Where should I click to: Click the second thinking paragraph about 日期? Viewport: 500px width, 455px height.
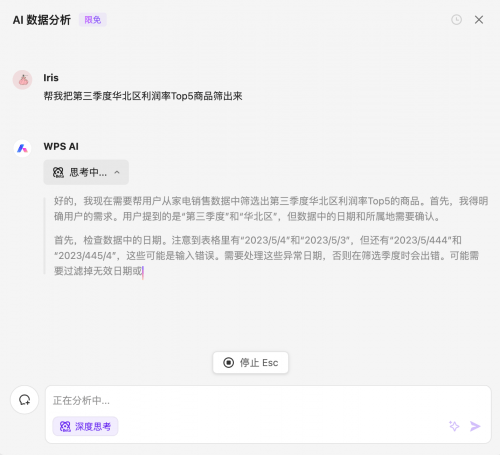tap(267, 256)
